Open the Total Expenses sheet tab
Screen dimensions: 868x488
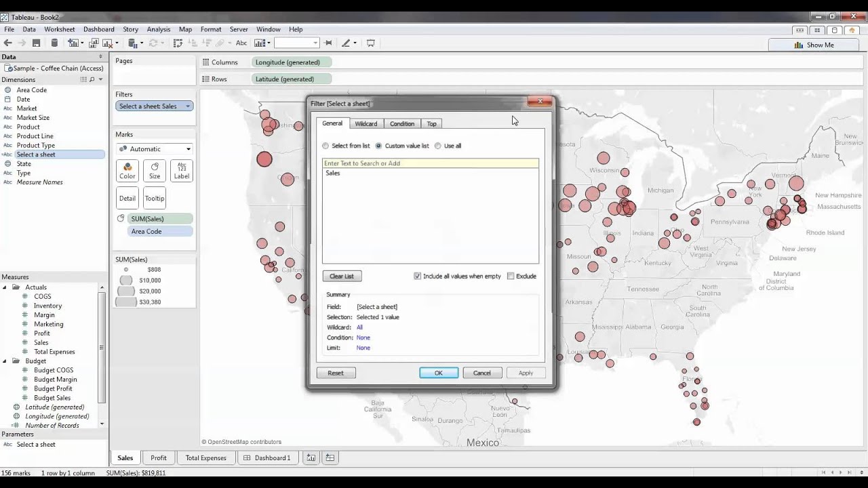tap(205, 457)
